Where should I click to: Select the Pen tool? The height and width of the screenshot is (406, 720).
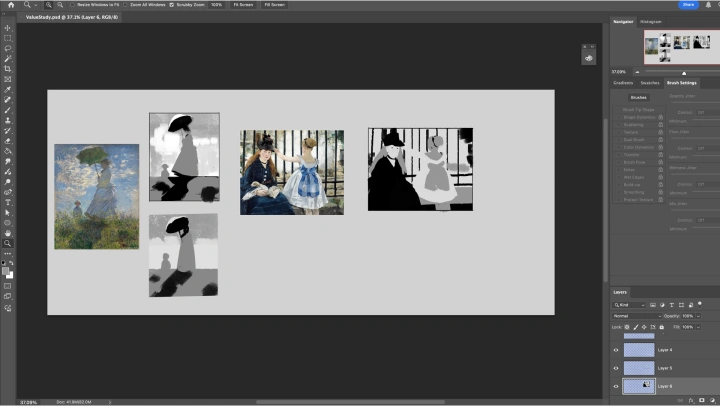(8, 192)
